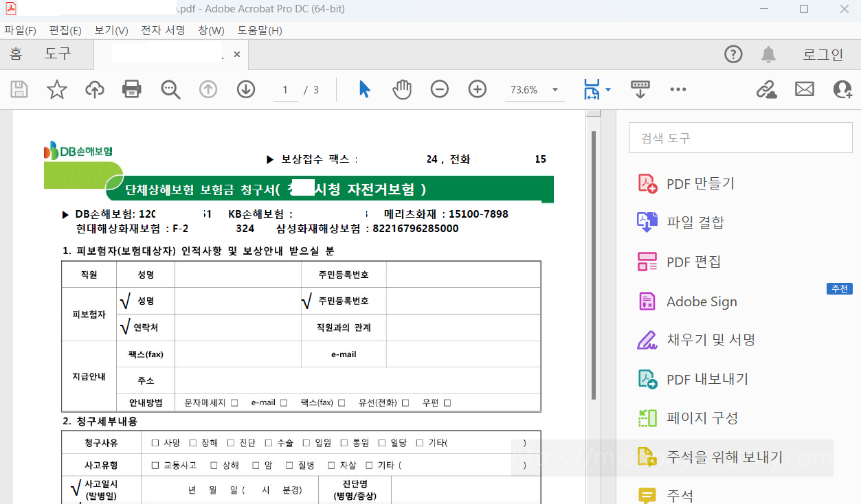The image size is (861, 504).
Task: Upload file to cloud icon
Action: point(95,89)
